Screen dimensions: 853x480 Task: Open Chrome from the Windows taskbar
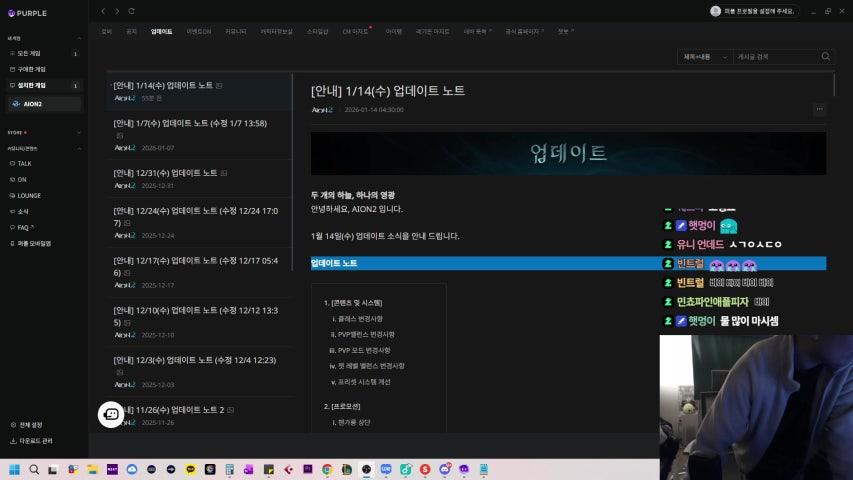click(x=327, y=469)
